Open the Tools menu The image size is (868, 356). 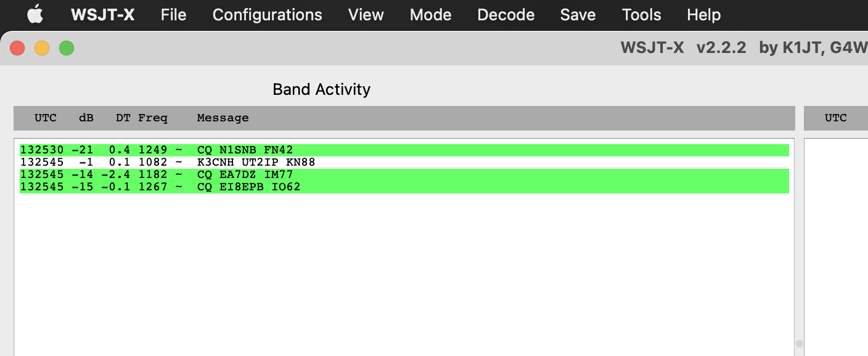[x=641, y=15]
